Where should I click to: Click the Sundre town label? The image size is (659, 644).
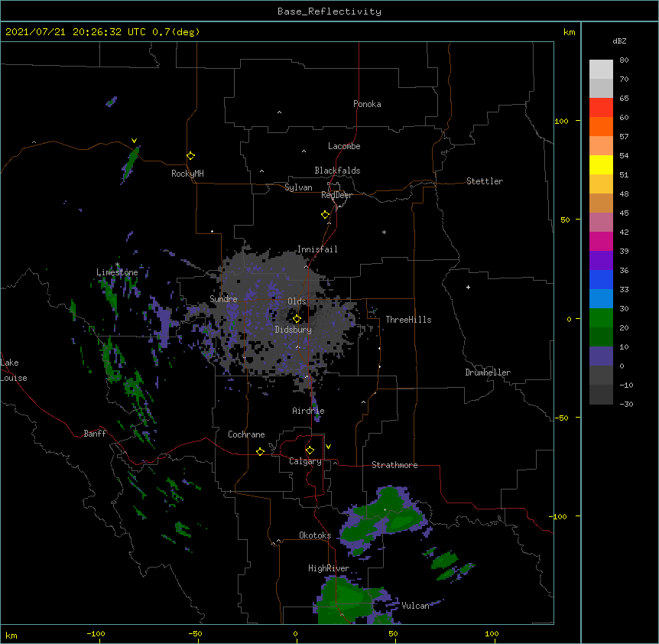click(x=223, y=299)
